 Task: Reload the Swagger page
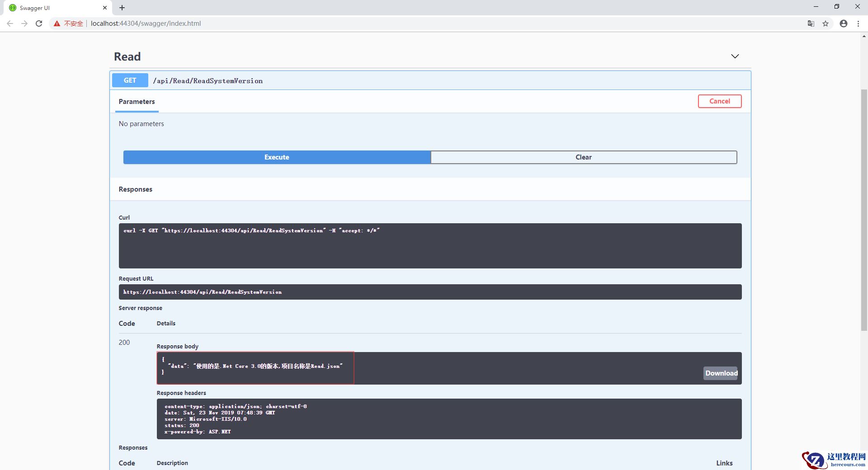39,23
